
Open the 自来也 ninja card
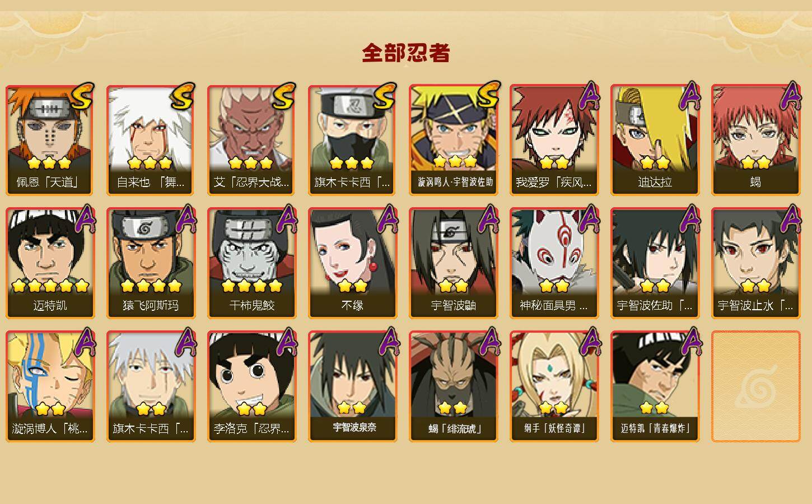tap(151, 140)
